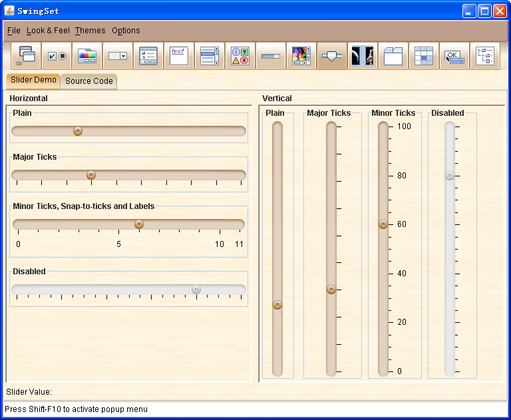Open the HTML text demo icon
Image resolution: width=511 pixels, height=420 pixels.
[179, 56]
